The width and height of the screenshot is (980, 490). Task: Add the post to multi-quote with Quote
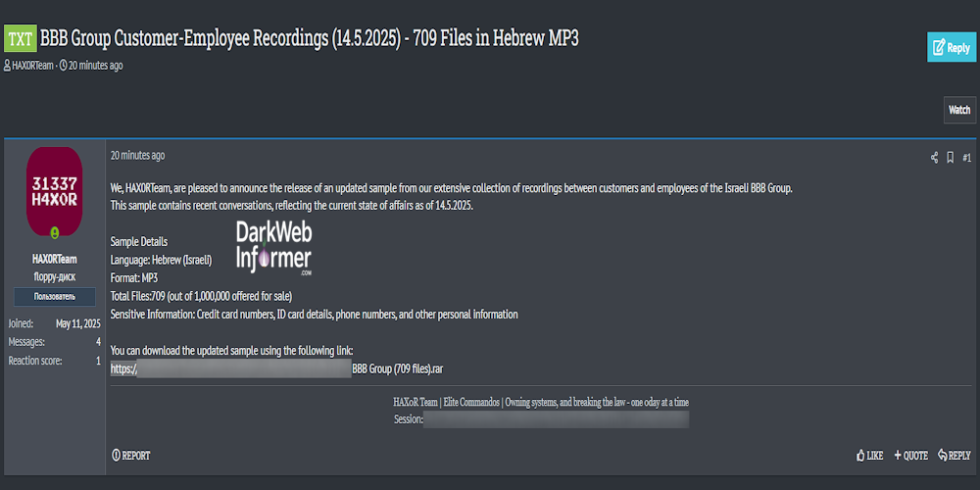coord(910,456)
